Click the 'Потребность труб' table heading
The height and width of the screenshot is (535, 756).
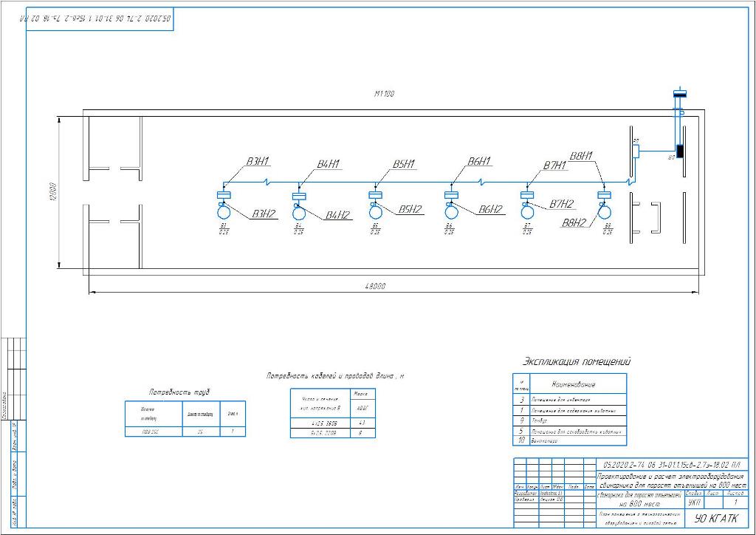[x=179, y=392]
